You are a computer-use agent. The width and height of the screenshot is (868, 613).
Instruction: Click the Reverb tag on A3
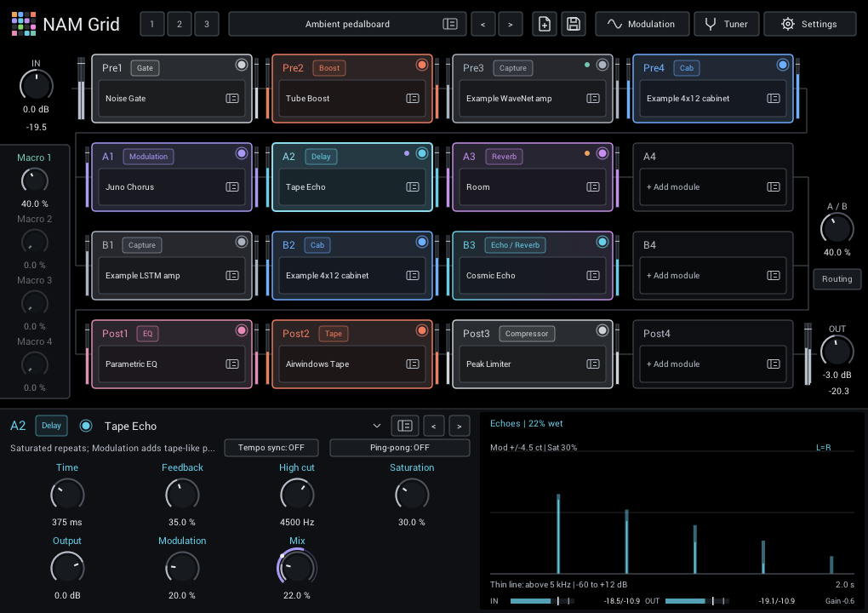tap(505, 157)
